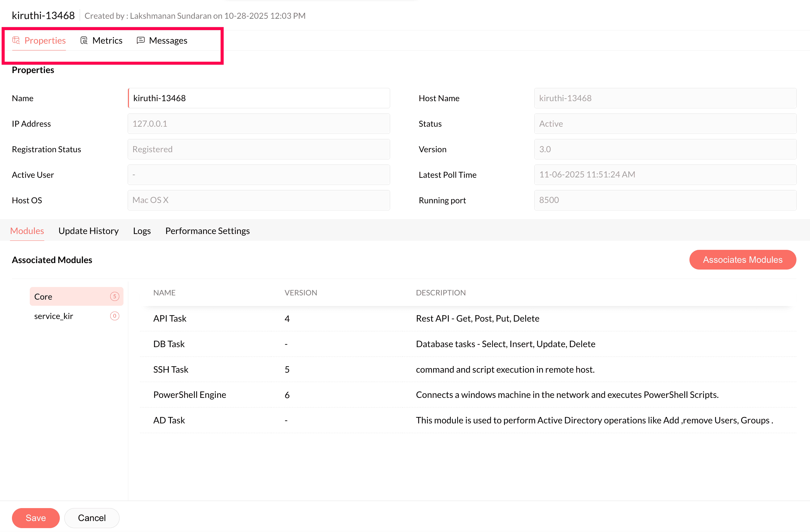This screenshot has width=810, height=532.
Task: Click the API Task module row
Action: 169,319
